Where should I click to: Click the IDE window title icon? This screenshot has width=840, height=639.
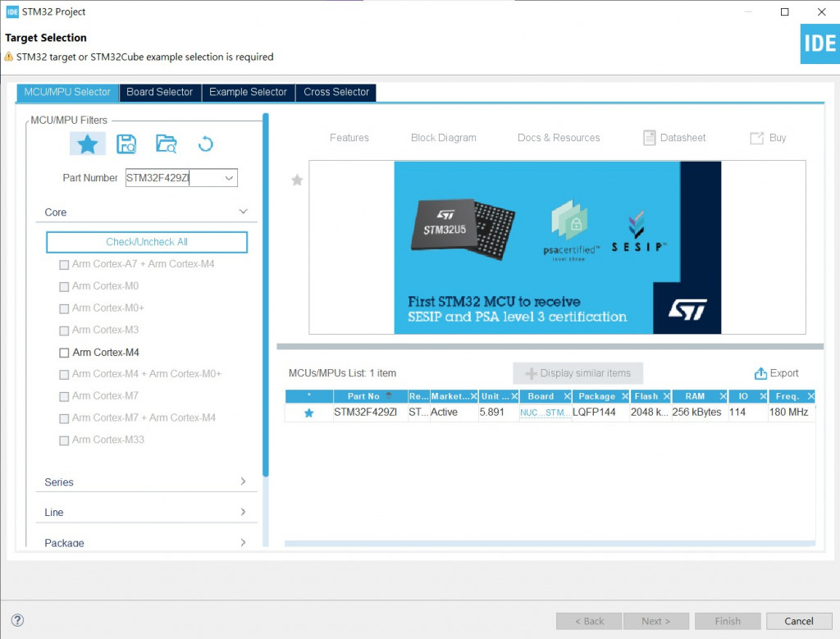tap(11, 11)
